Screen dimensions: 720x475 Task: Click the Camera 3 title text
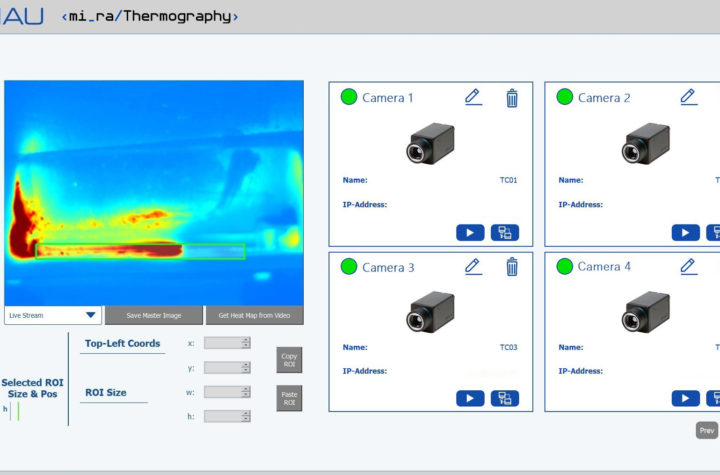click(x=388, y=267)
